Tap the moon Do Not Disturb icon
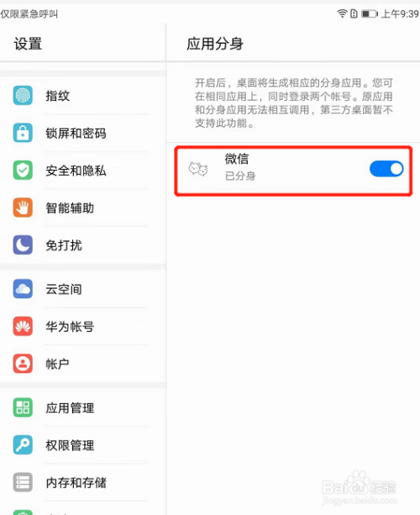 (23, 244)
